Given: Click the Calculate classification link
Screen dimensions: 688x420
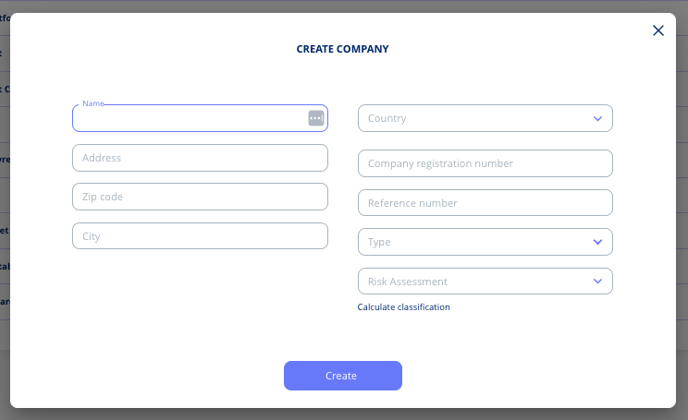Looking at the screenshot, I should point(404,307).
